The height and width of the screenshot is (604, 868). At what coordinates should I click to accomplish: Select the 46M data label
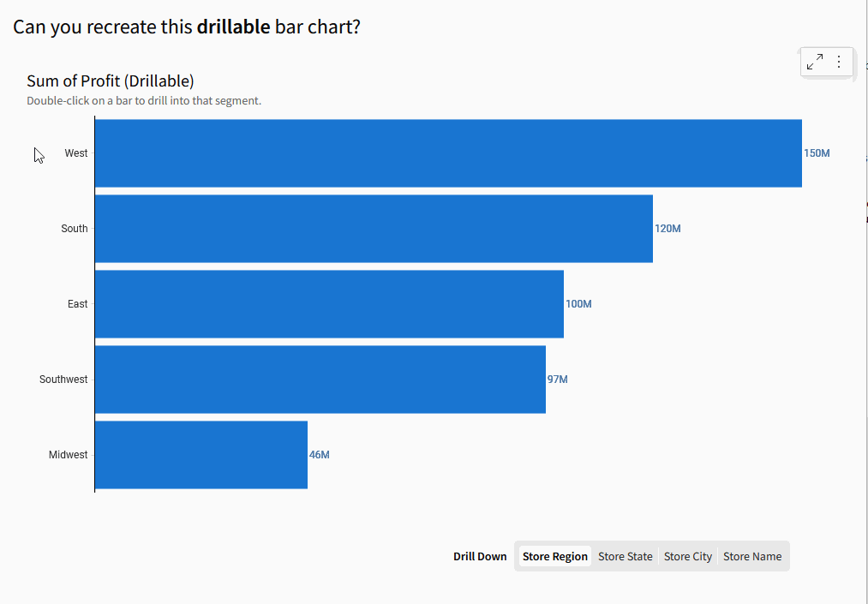(320, 455)
